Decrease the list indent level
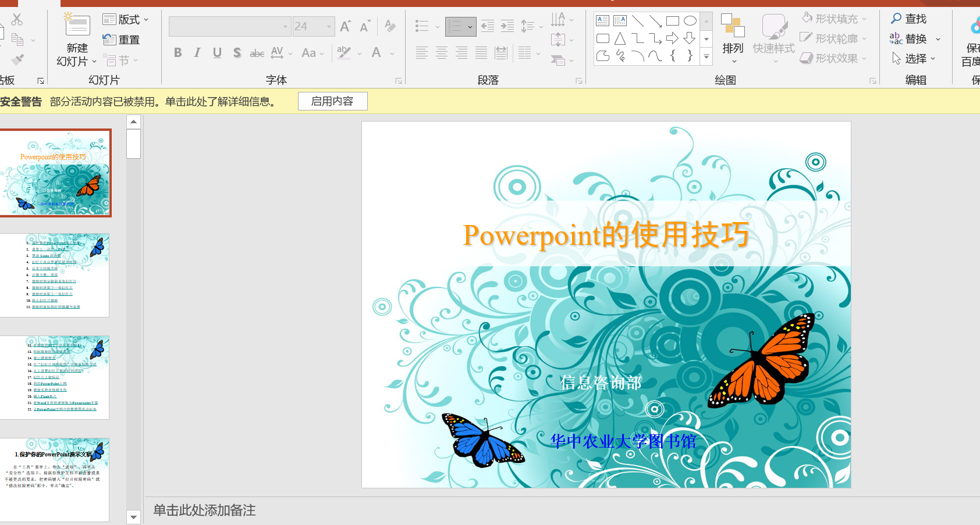Viewport: 980px width, 525px height. (488, 26)
